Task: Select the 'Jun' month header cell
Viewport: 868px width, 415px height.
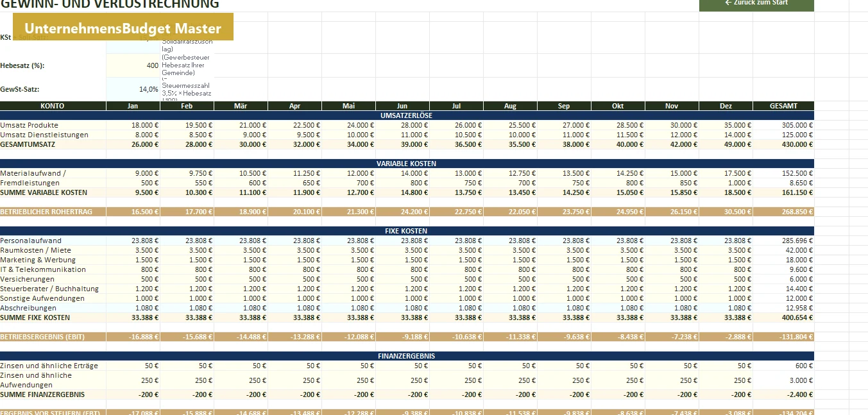Action: coord(402,106)
